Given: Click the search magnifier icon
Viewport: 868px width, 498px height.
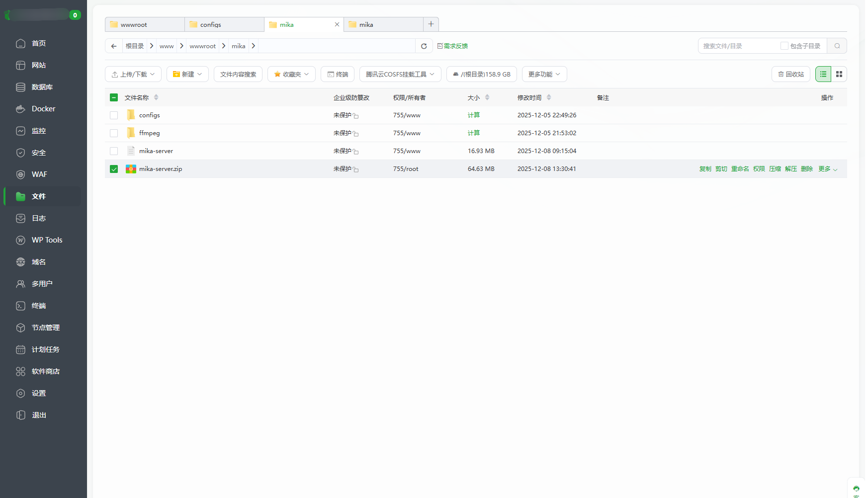Looking at the screenshot, I should pos(837,46).
